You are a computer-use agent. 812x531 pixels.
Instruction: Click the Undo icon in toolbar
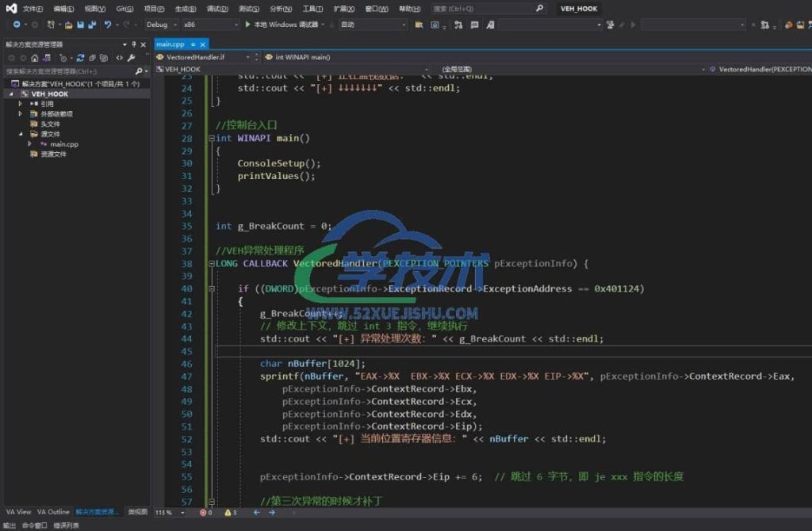(108, 25)
